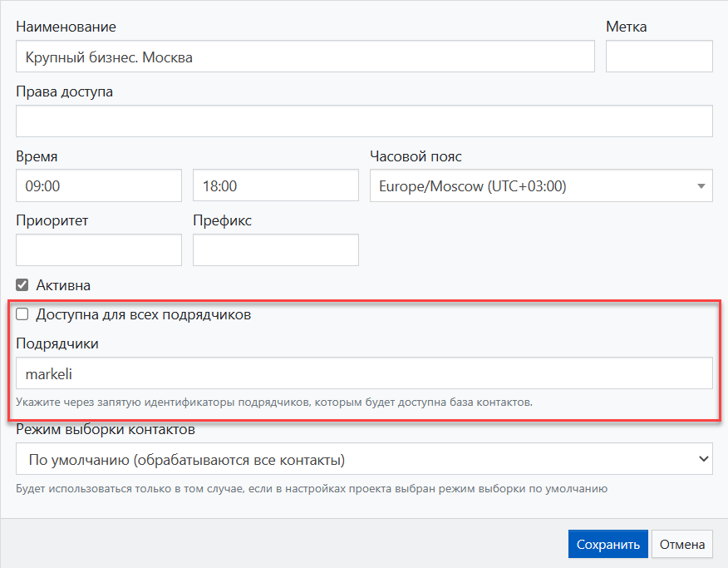The width and height of the screenshot is (728, 568).
Task: Click the Подрядчики field containing 'markeli'
Action: [x=364, y=373]
